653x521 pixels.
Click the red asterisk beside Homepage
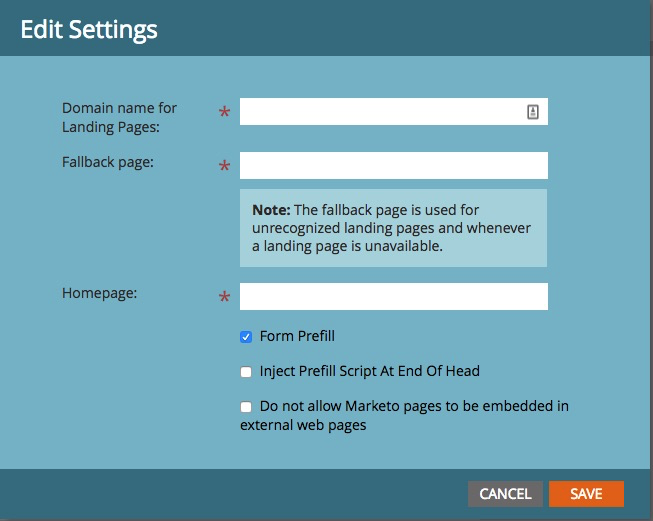coord(224,299)
